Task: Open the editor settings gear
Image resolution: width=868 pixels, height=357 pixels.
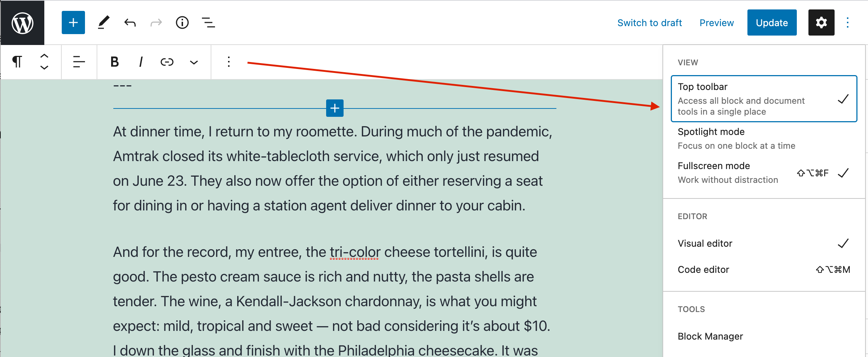Action: click(821, 22)
